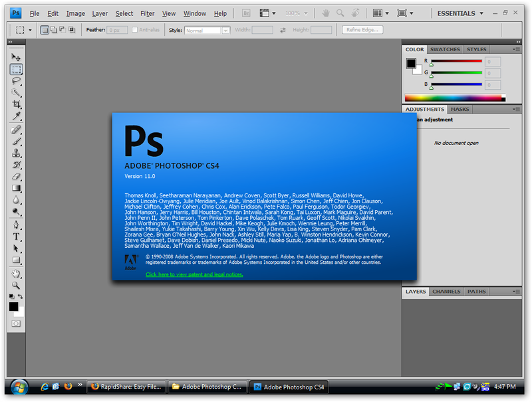Choose Intersect with selection mode

pyautogui.click(x=72, y=30)
